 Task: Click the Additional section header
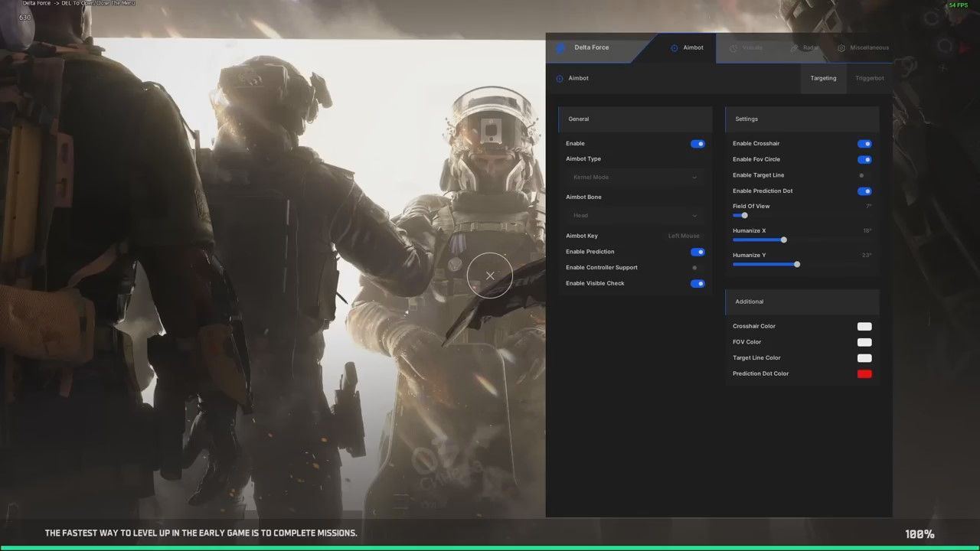(x=802, y=302)
